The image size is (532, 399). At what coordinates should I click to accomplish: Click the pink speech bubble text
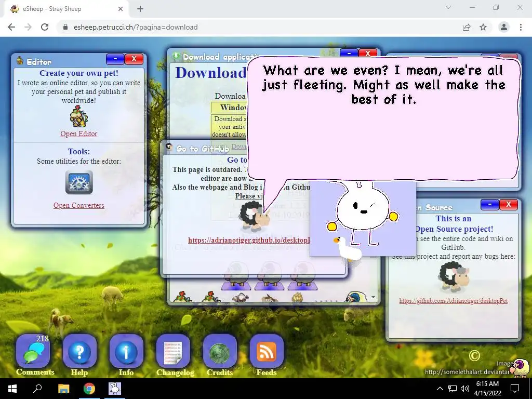(384, 85)
